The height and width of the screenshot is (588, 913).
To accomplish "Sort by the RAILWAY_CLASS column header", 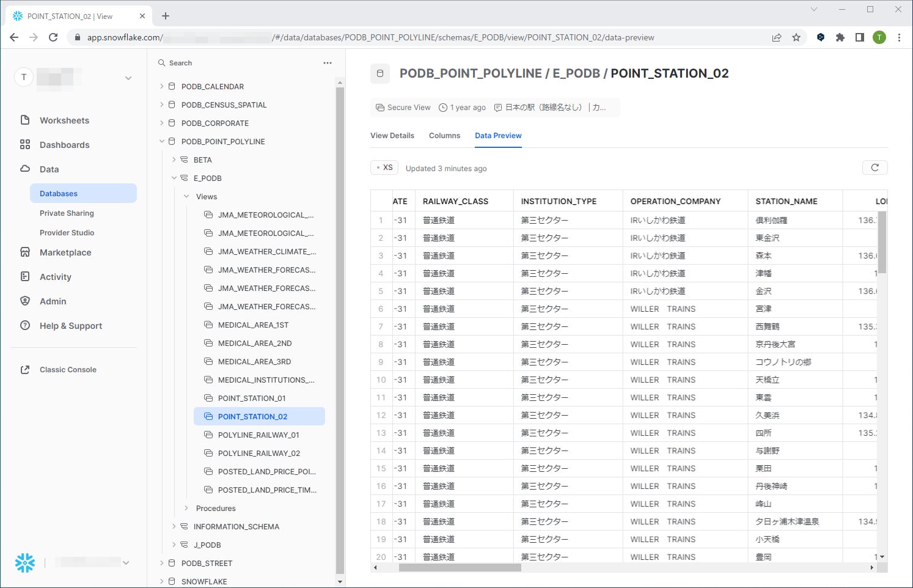I will pos(455,201).
